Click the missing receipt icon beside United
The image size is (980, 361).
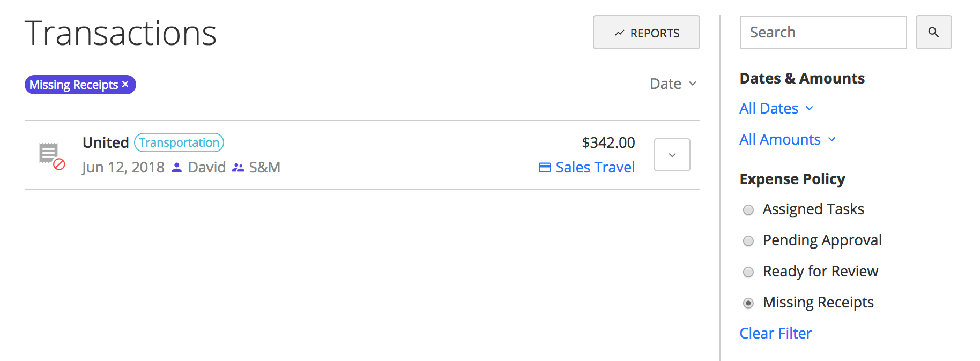pos(52,156)
